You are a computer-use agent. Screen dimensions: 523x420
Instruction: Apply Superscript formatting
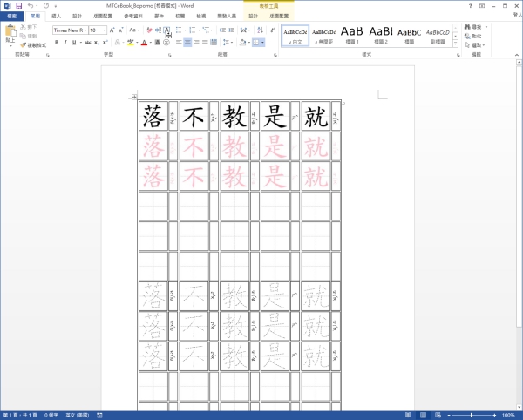point(105,43)
